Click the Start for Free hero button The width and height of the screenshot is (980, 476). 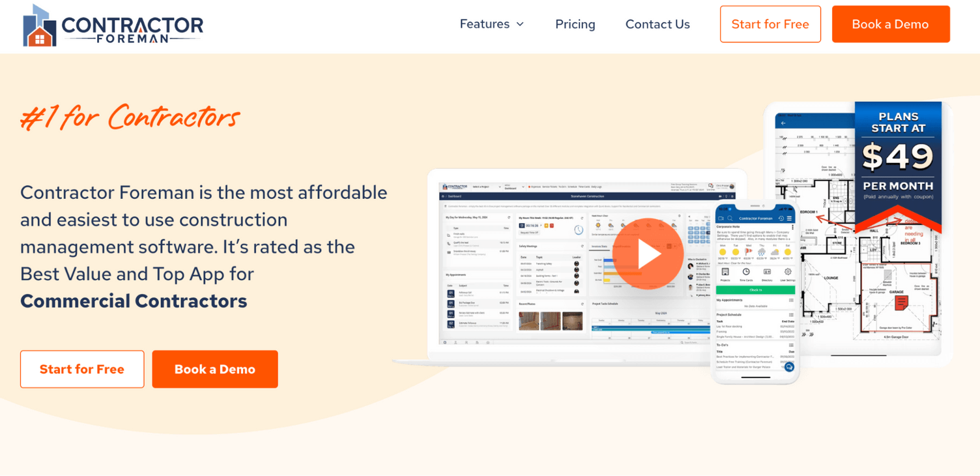(82, 369)
